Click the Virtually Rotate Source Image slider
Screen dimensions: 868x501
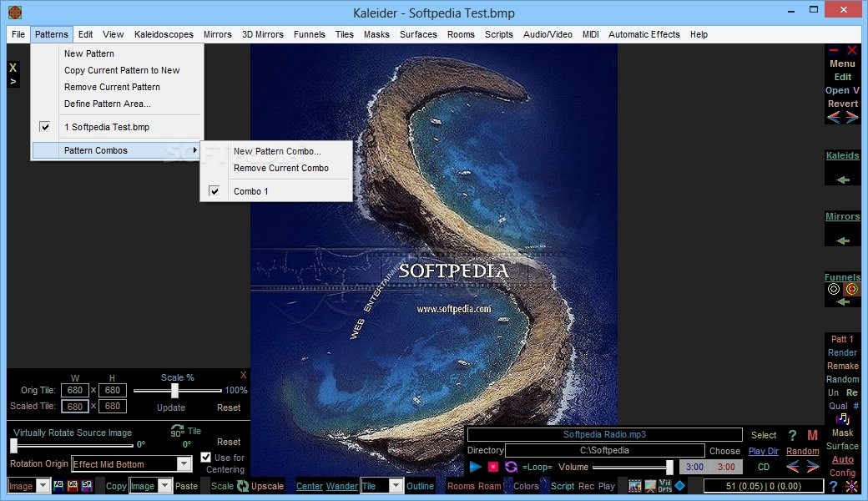[14, 444]
